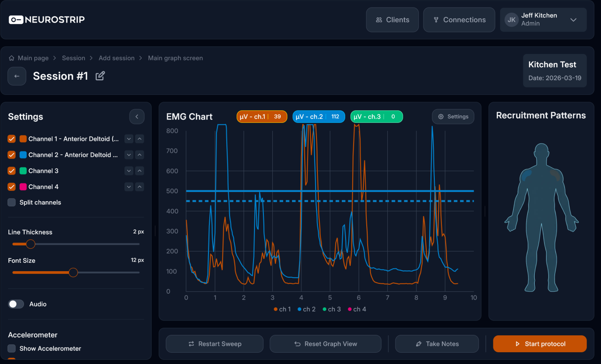Click the down chevron on the Channel 3 row
This screenshot has height=364, width=601.
(x=129, y=171)
